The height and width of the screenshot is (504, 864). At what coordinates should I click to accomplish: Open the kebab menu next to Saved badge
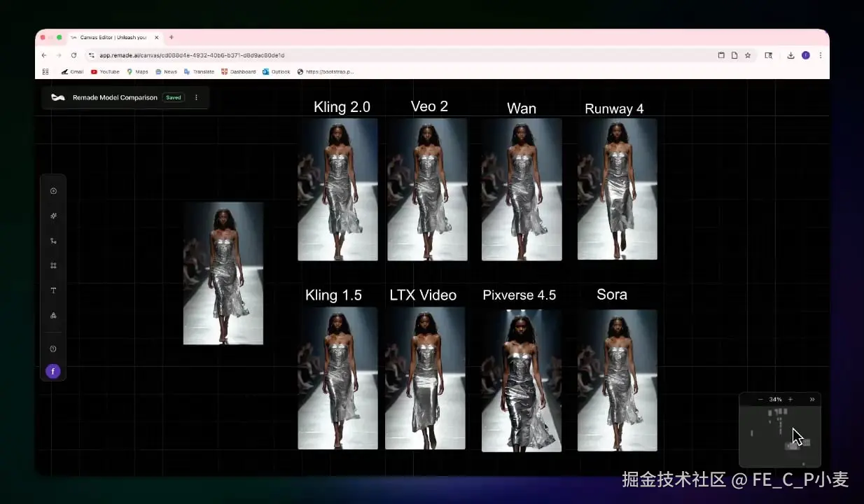(196, 97)
